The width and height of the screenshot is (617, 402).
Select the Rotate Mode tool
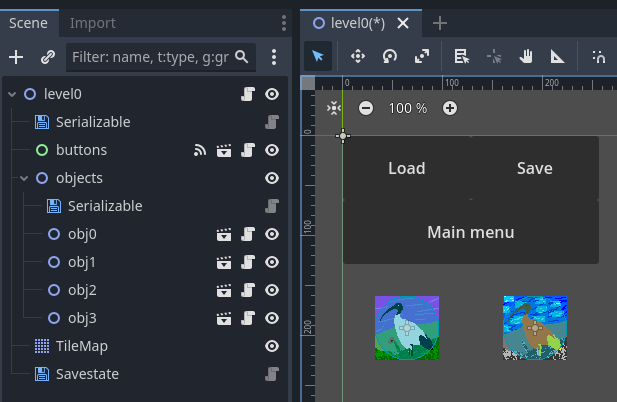pyautogui.click(x=390, y=57)
